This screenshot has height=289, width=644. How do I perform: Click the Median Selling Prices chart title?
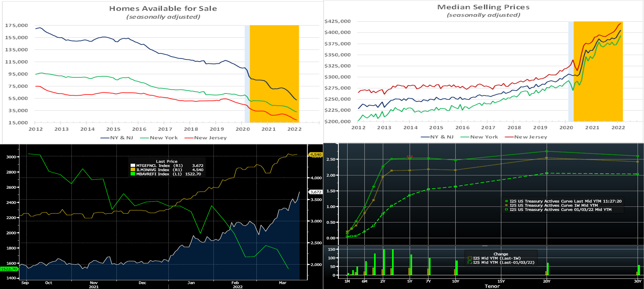coord(483,7)
